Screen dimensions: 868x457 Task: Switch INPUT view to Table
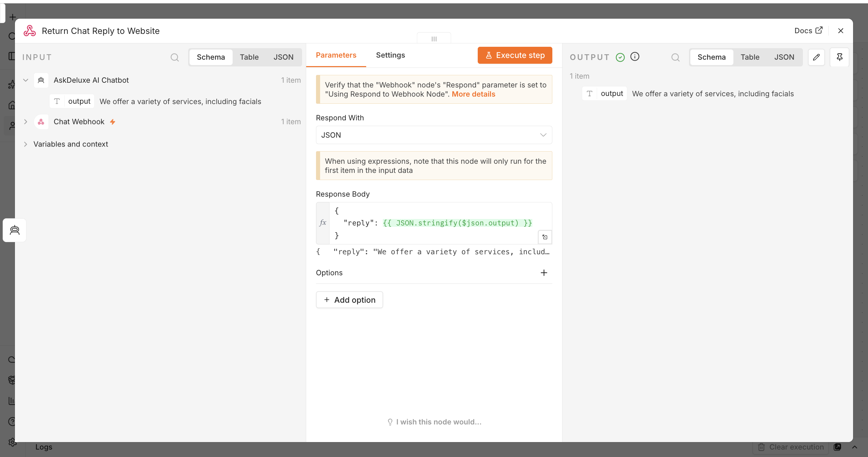tap(249, 57)
